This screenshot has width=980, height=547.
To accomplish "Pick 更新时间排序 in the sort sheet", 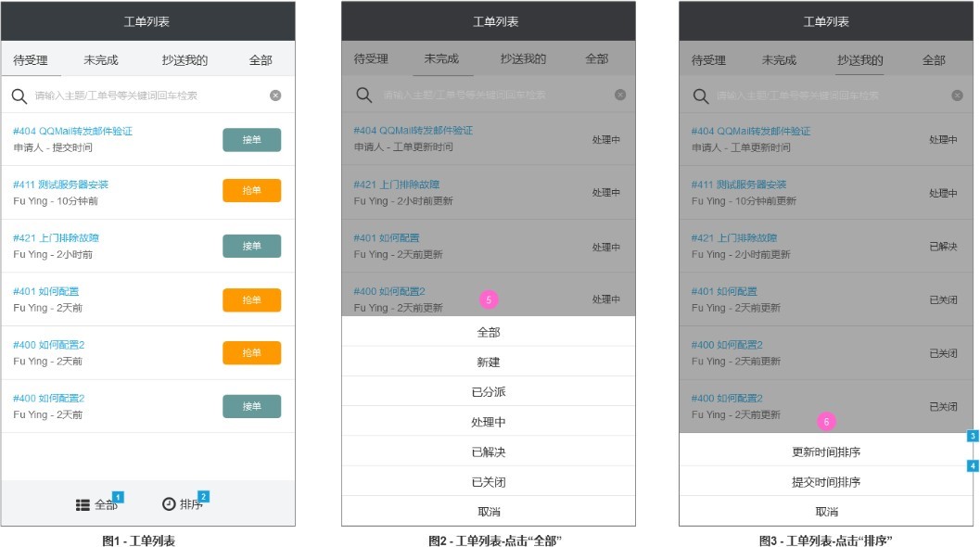I will click(826, 452).
